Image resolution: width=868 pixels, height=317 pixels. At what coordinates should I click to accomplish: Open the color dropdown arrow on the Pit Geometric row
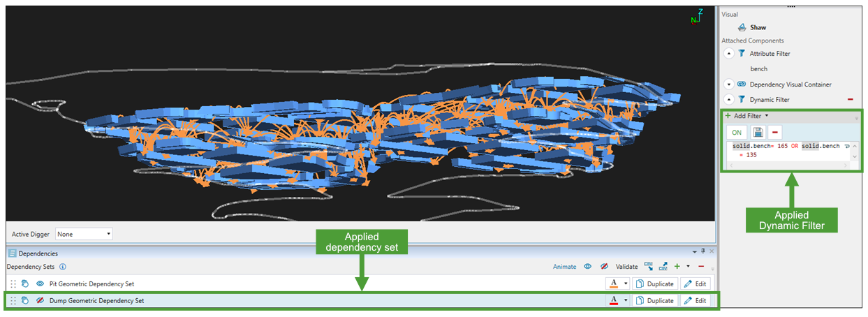[626, 283]
